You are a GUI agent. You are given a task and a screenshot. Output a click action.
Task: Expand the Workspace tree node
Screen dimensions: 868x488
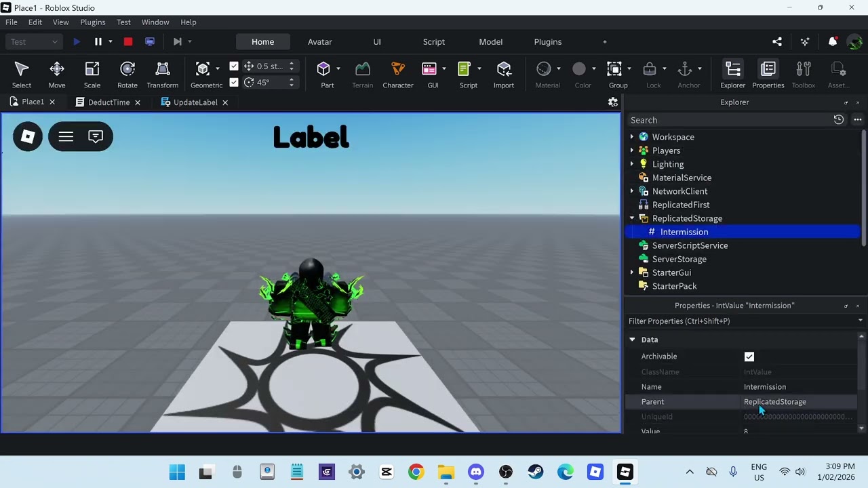(632, 137)
